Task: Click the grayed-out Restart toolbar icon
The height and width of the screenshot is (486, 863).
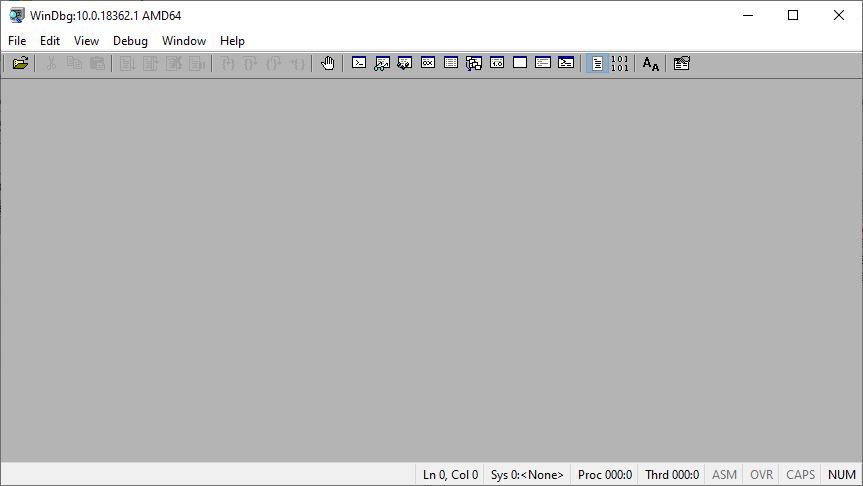Action: (151, 63)
